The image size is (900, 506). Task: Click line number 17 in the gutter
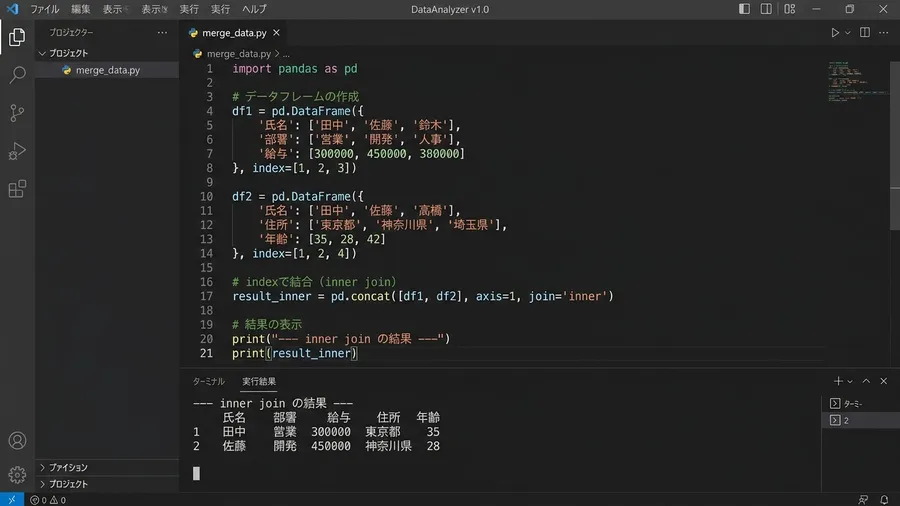pyautogui.click(x=206, y=296)
